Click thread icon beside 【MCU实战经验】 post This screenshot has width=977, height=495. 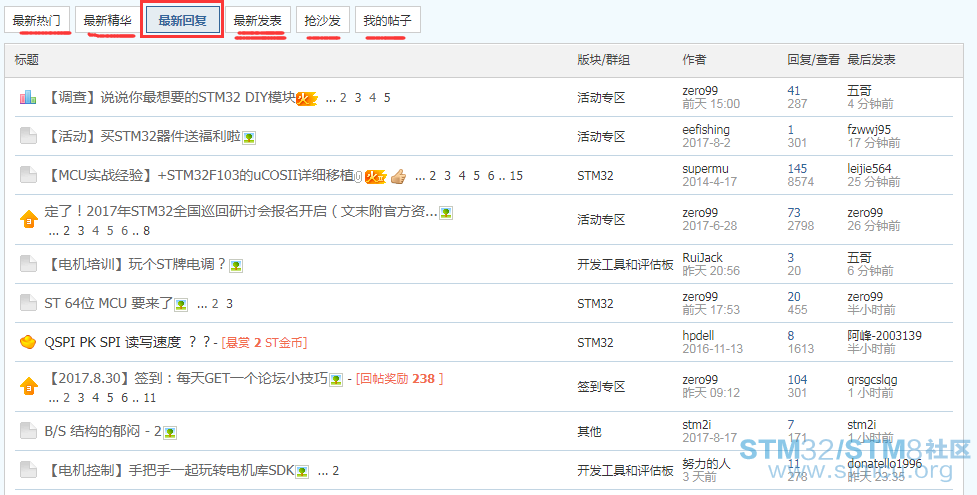(x=28, y=175)
